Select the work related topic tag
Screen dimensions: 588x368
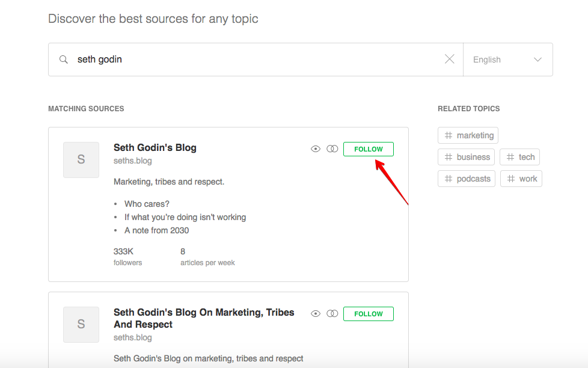[x=521, y=179]
